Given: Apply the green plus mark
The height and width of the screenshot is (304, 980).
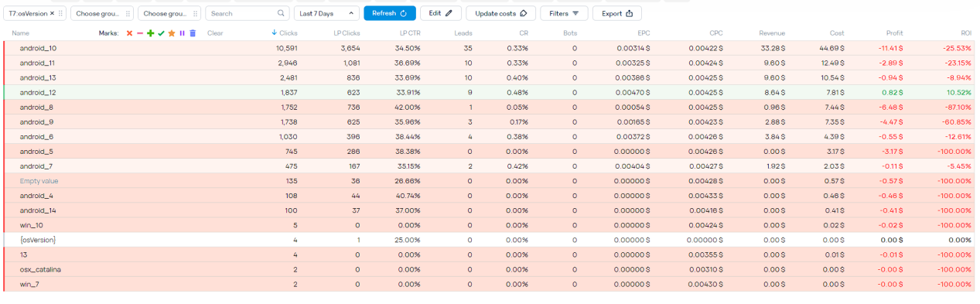Looking at the screenshot, I should coord(151,33).
